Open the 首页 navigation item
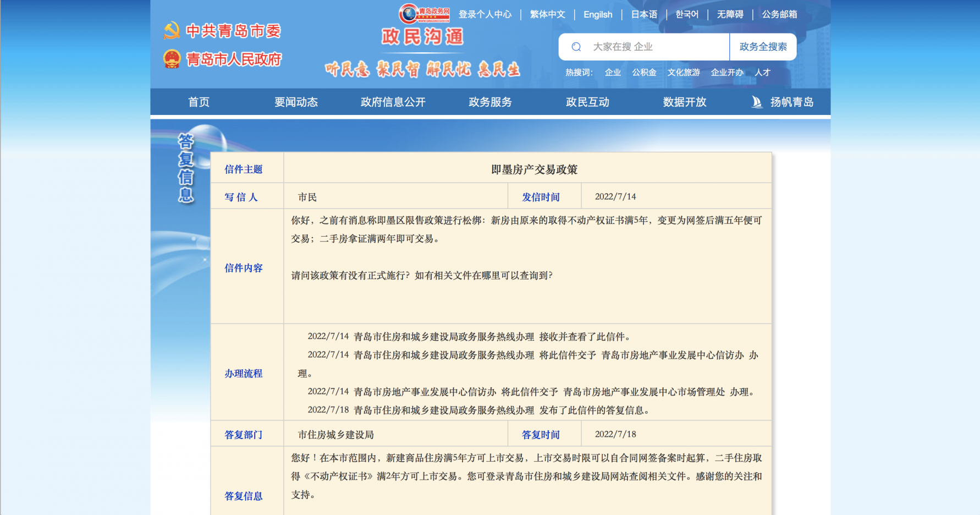The height and width of the screenshot is (515, 980). pyautogui.click(x=199, y=102)
